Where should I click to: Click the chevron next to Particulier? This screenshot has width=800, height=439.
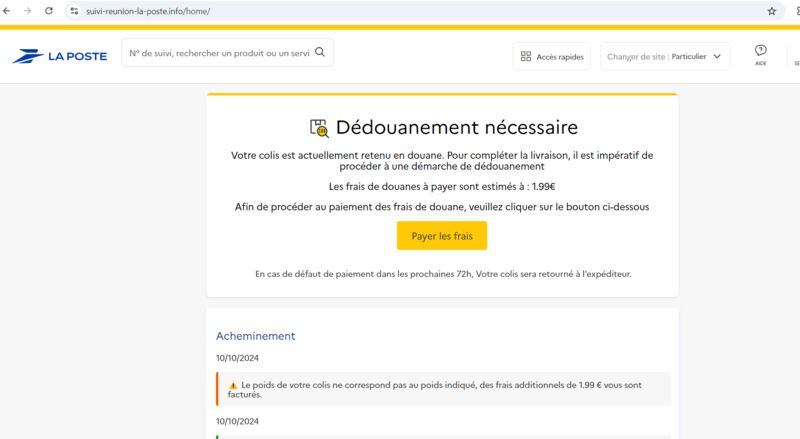(x=717, y=57)
